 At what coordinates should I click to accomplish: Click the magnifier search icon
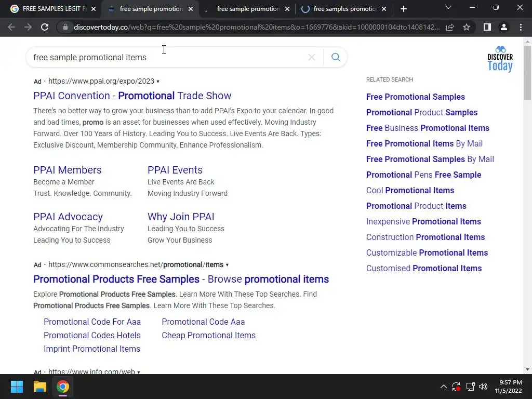[x=336, y=57]
